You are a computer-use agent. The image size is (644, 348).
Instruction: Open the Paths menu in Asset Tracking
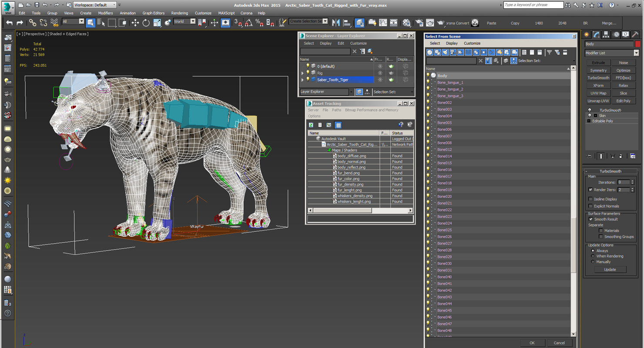pos(336,110)
